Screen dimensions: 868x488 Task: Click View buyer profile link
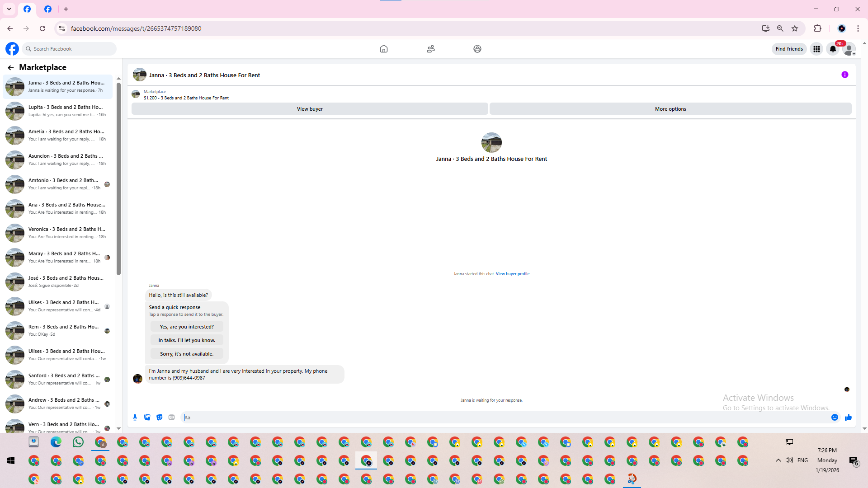(512, 274)
